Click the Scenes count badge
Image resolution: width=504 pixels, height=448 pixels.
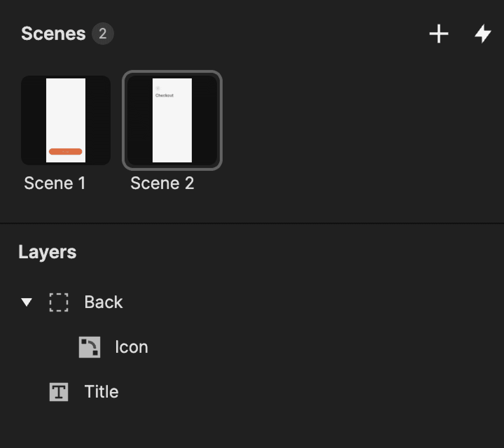coord(103,34)
